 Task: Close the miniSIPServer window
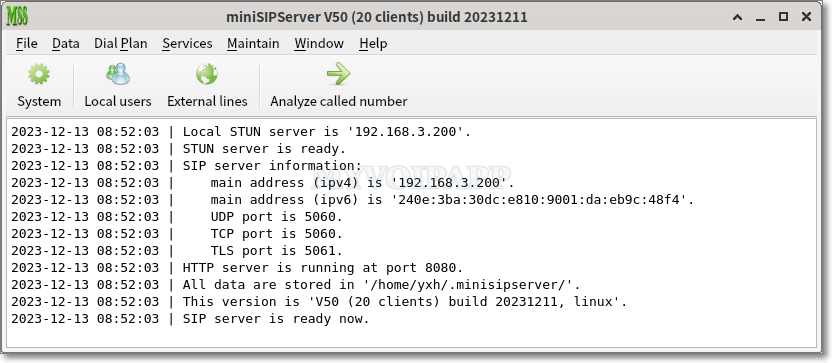click(807, 17)
